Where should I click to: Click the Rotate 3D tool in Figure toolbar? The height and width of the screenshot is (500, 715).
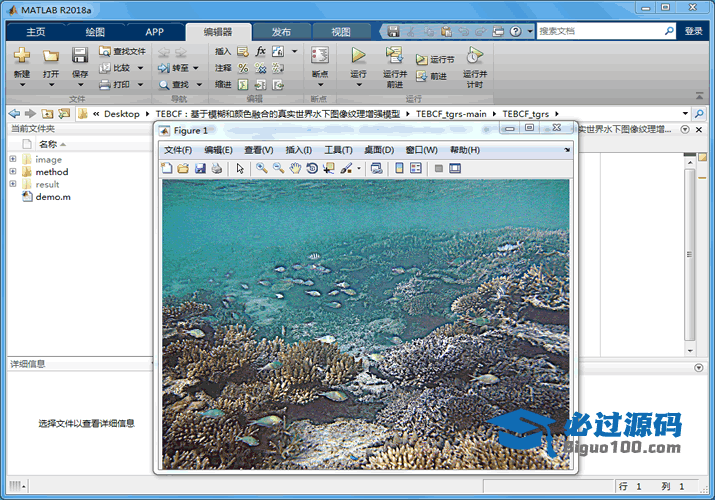pos(312,169)
